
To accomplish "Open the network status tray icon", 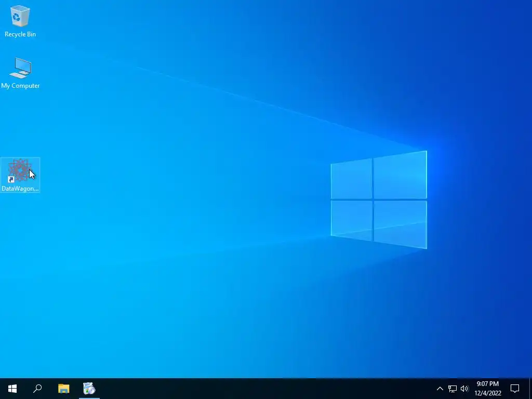I will coord(453,389).
